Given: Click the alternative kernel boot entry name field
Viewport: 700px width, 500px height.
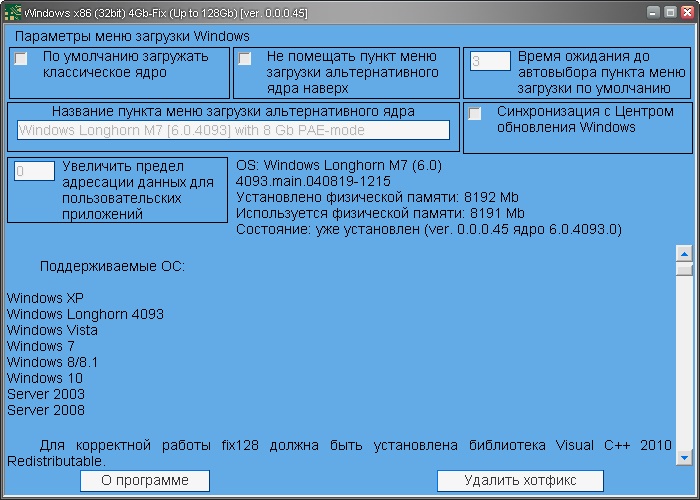Looking at the screenshot, I should coord(233,130).
